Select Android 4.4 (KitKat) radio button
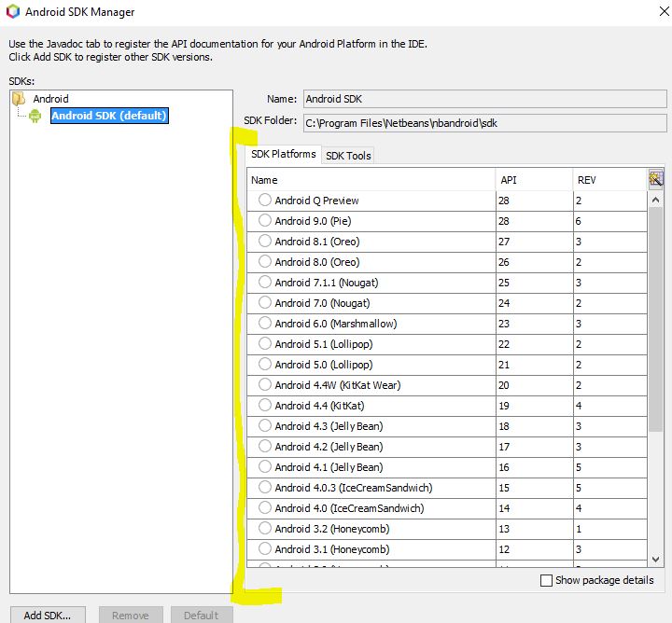This screenshot has height=623, width=672. point(265,405)
